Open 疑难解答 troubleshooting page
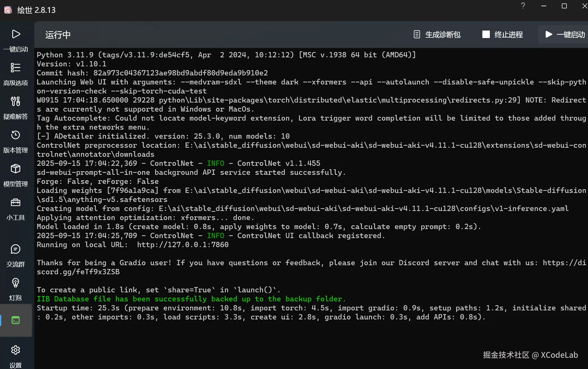The image size is (588, 369). 16,108
